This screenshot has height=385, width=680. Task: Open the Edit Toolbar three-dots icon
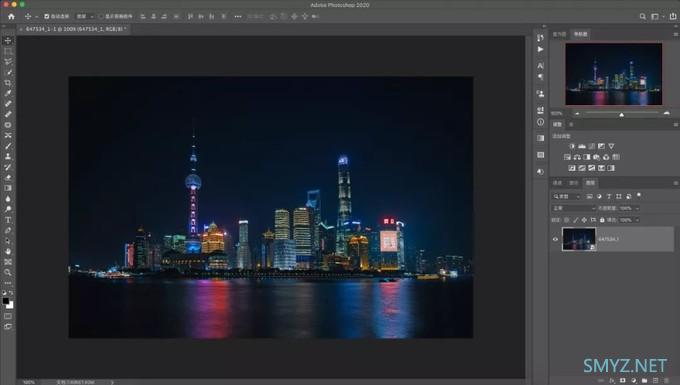8,283
